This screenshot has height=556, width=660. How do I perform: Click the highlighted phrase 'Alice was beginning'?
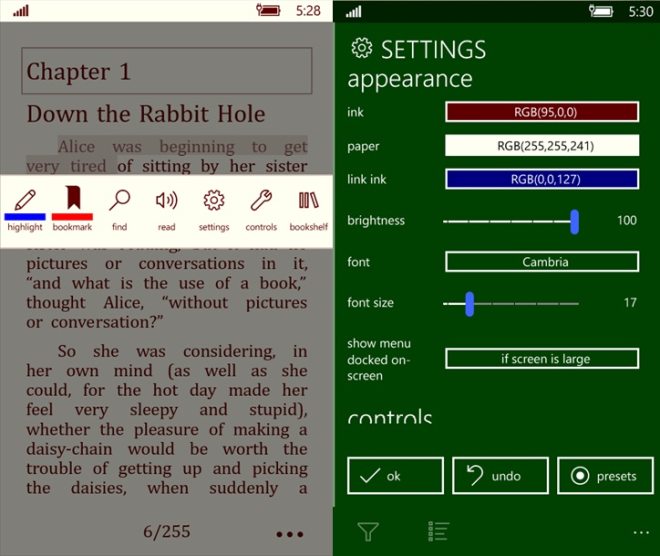[x=146, y=146]
